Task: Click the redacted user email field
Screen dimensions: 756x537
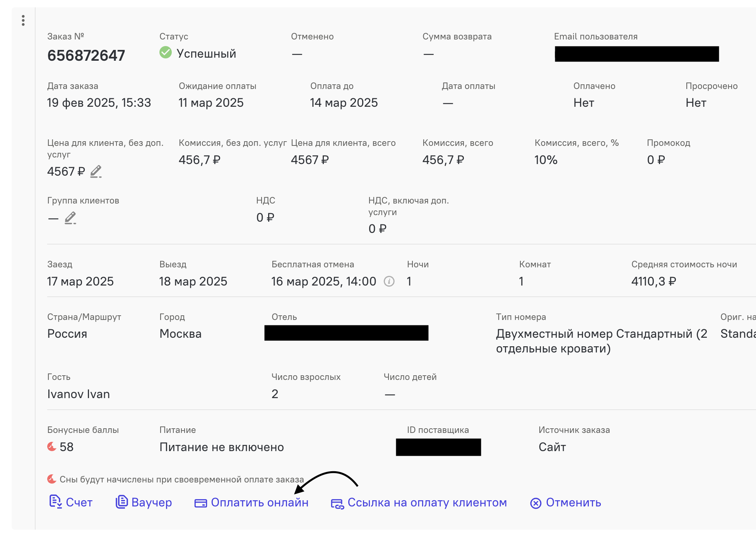Action: [x=637, y=54]
